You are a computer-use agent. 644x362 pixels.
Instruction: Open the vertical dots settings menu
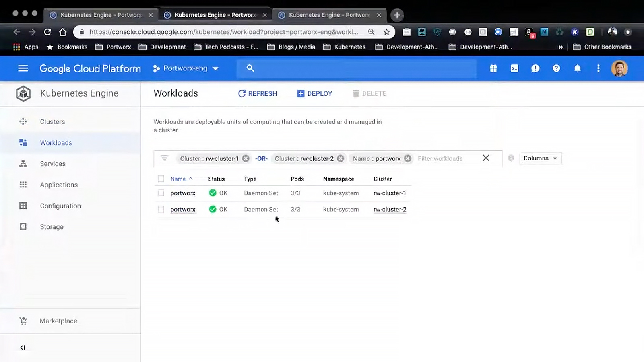pyautogui.click(x=598, y=68)
